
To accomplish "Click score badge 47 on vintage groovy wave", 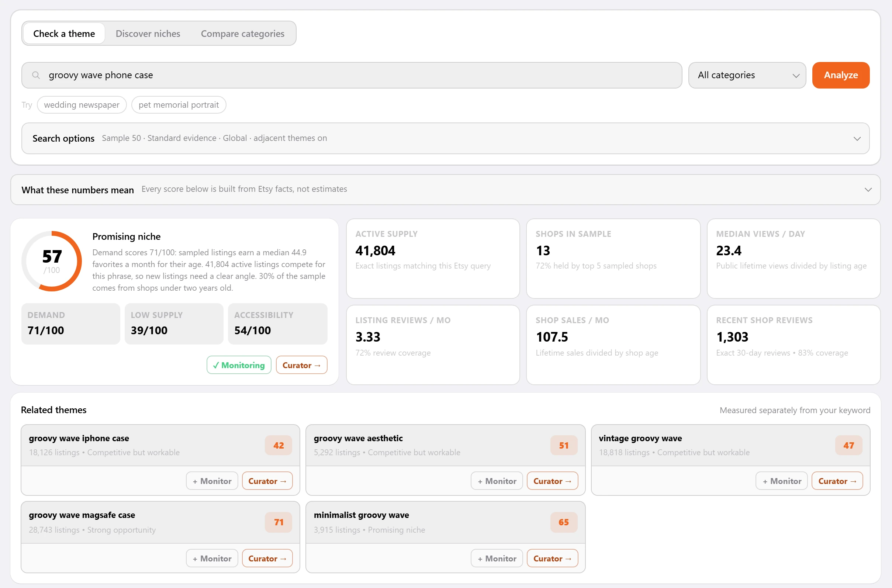I will 848,445.
